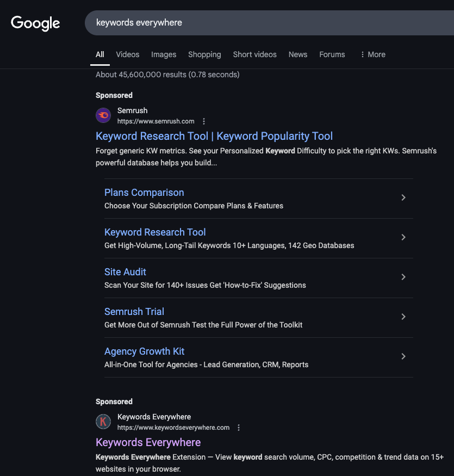The width and height of the screenshot is (454, 476).
Task: Click the Sponsored label above Keywords Everywhere
Action: (114, 401)
